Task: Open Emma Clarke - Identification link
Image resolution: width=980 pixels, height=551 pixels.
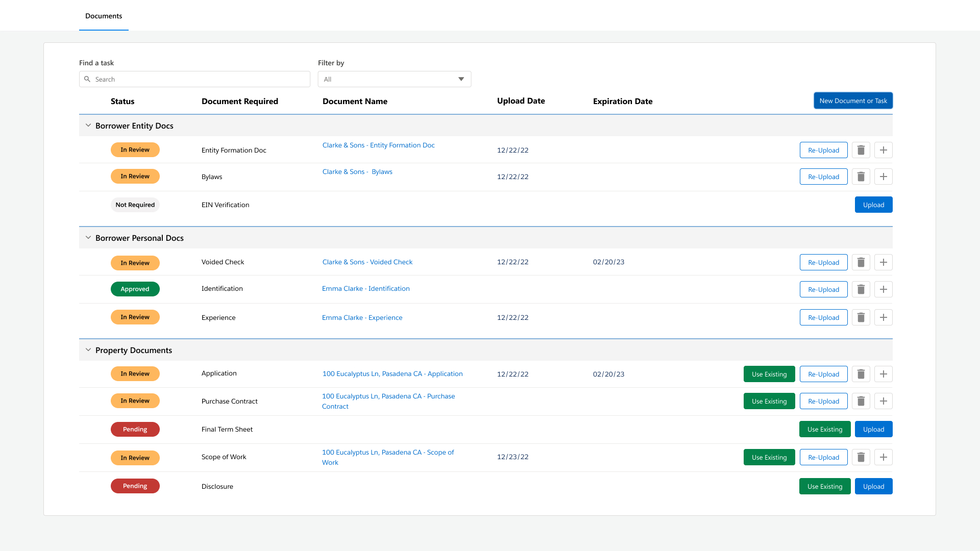Action: click(365, 289)
